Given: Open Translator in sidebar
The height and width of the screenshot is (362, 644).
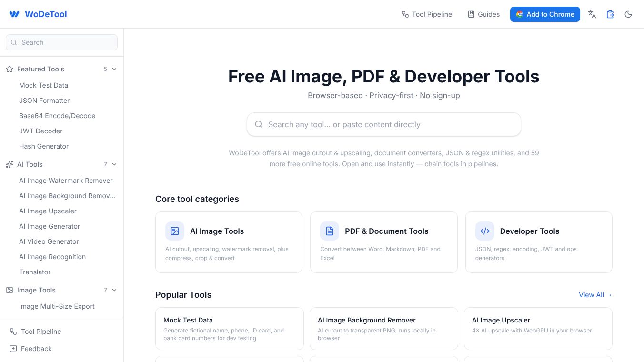Looking at the screenshot, I should 35,272.
